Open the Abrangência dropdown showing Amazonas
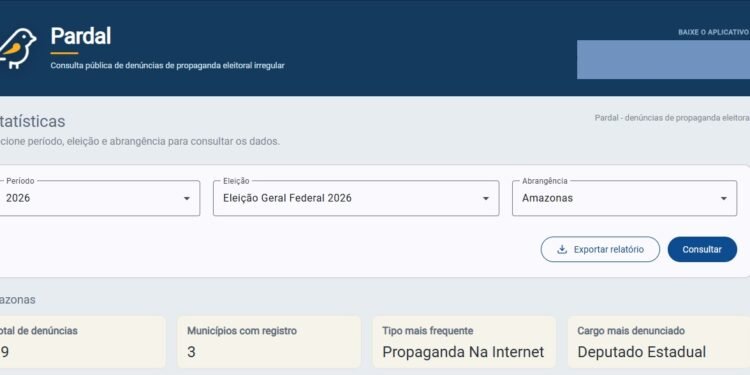Screen dimensions: 750x375 [x=624, y=198]
